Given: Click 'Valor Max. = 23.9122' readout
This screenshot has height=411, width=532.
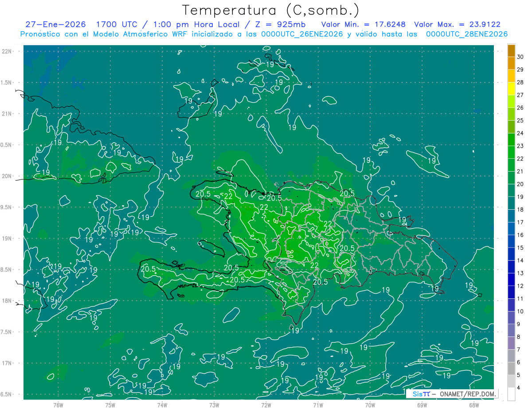Looking at the screenshot, I should pos(458,25).
